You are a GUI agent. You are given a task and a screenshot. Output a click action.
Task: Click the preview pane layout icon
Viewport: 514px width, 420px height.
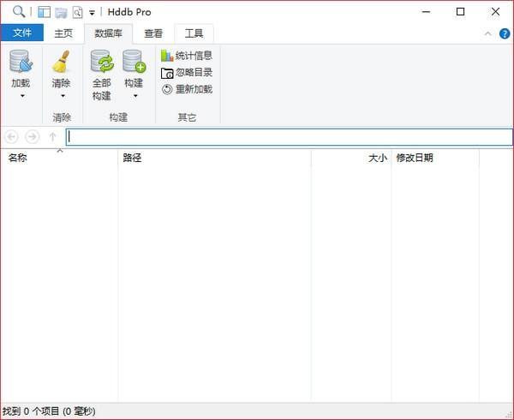pyautogui.click(x=44, y=12)
